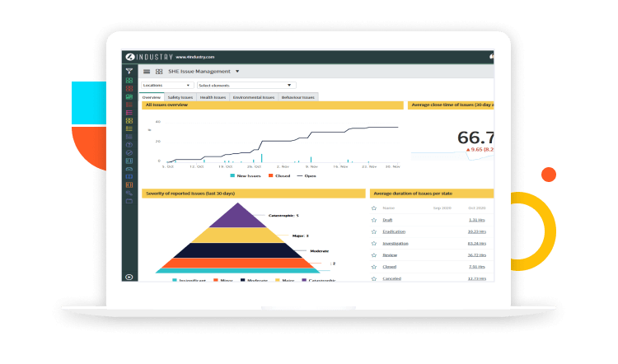Open the red grid module in sidebar
This screenshot has height=364, width=618.
click(129, 89)
